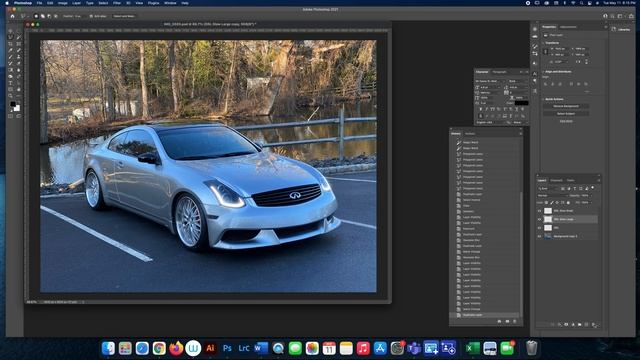Choose Add to selection mode icon
Image resolution: width=640 pixels, height=360 pixels.
[x=43, y=16]
